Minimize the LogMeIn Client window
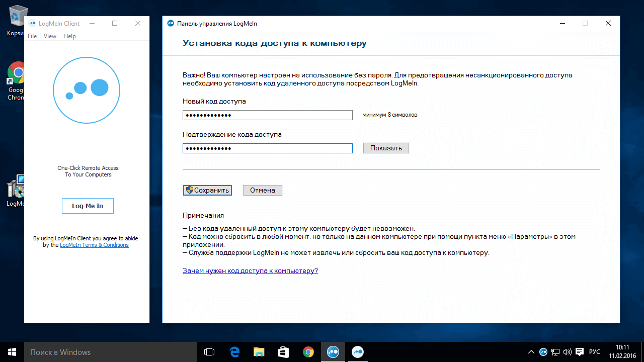644x362 pixels. [x=92, y=23]
